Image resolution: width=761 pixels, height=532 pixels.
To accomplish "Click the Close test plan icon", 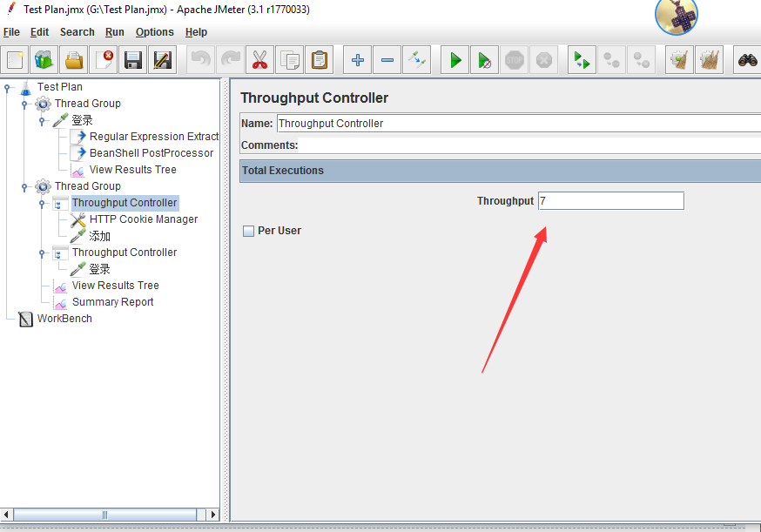I will click(104, 60).
